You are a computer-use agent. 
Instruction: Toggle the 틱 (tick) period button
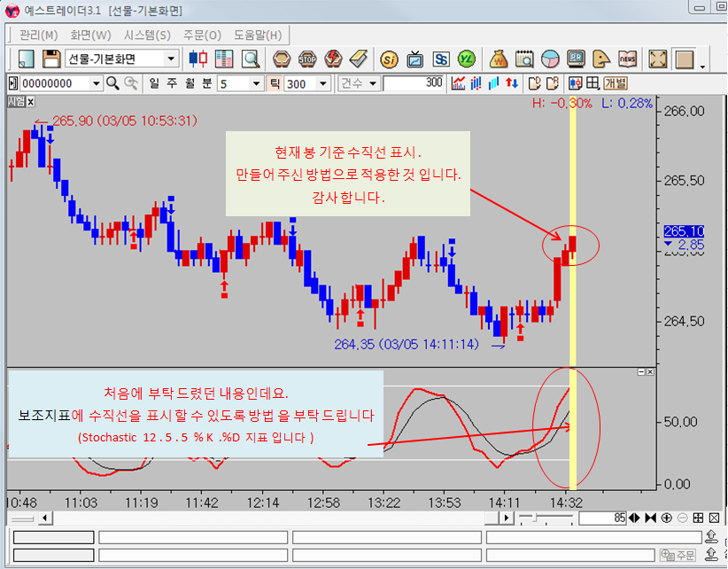(x=275, y=83)
